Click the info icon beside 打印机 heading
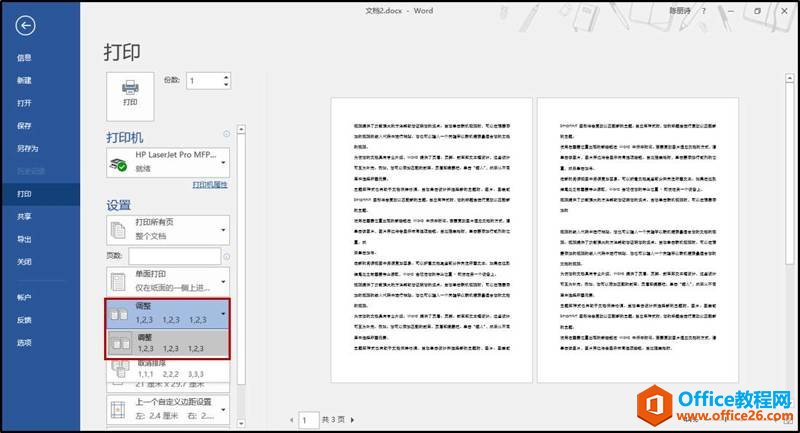 [226, 134]
